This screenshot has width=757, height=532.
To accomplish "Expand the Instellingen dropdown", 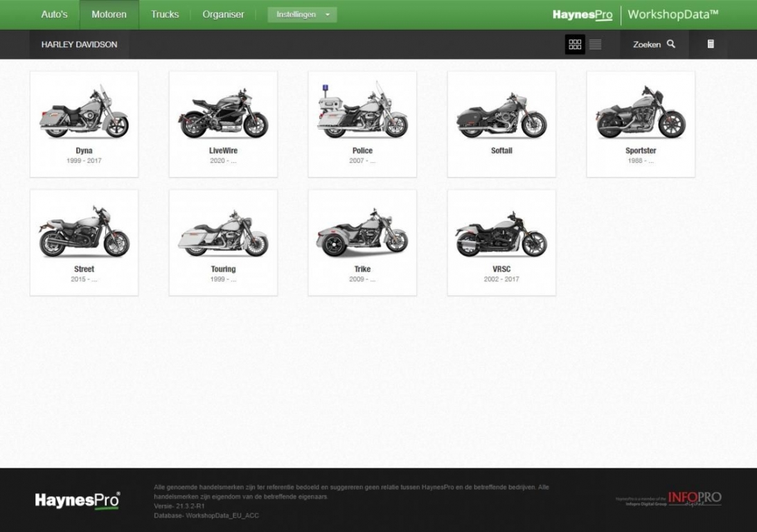I will click(x=302, y=15).
